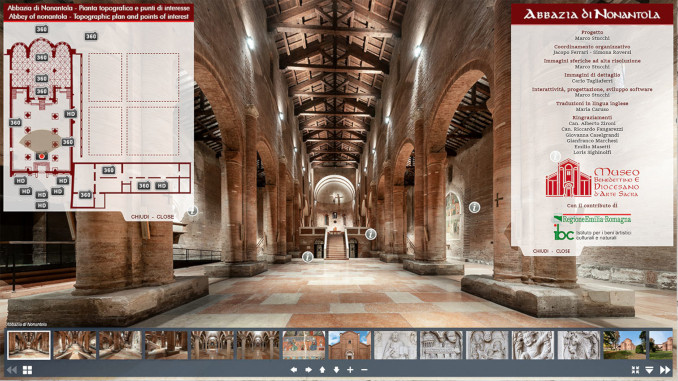Select the fourth thumbnail in the strip

tap(166, 345)
